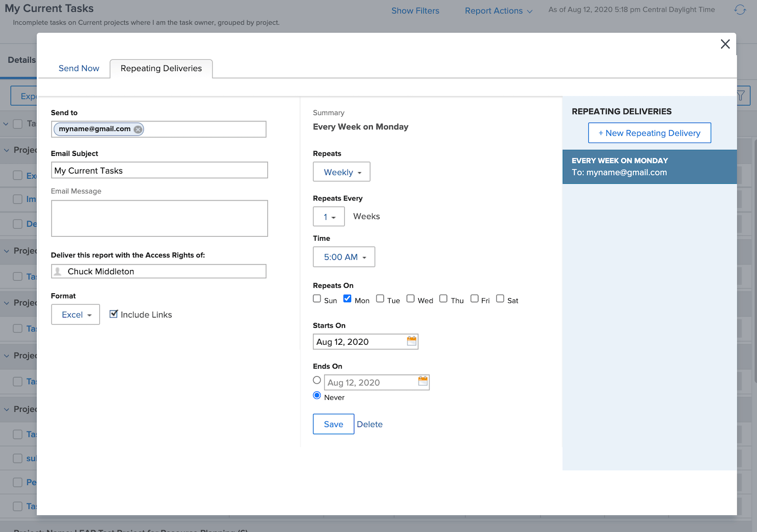This screenshot has height=532, width=757.
Task: Change delivery time via 5:00 AM dropdown
Action: tap(344, 257)
